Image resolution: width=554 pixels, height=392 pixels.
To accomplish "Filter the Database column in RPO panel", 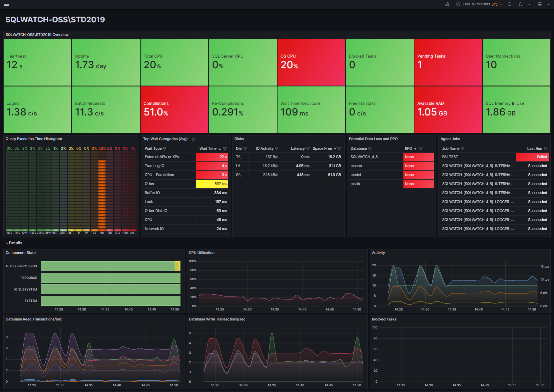I will coord(370,149).
